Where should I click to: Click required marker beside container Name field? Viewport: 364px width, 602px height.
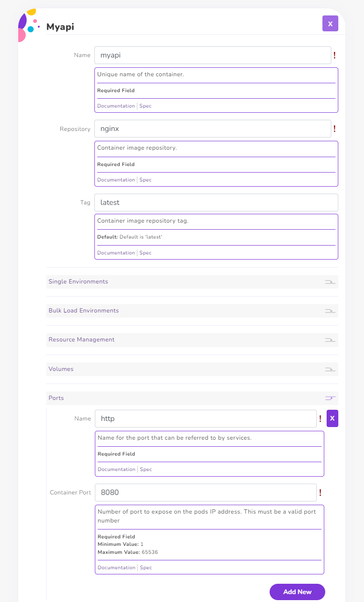click(335, 55)
